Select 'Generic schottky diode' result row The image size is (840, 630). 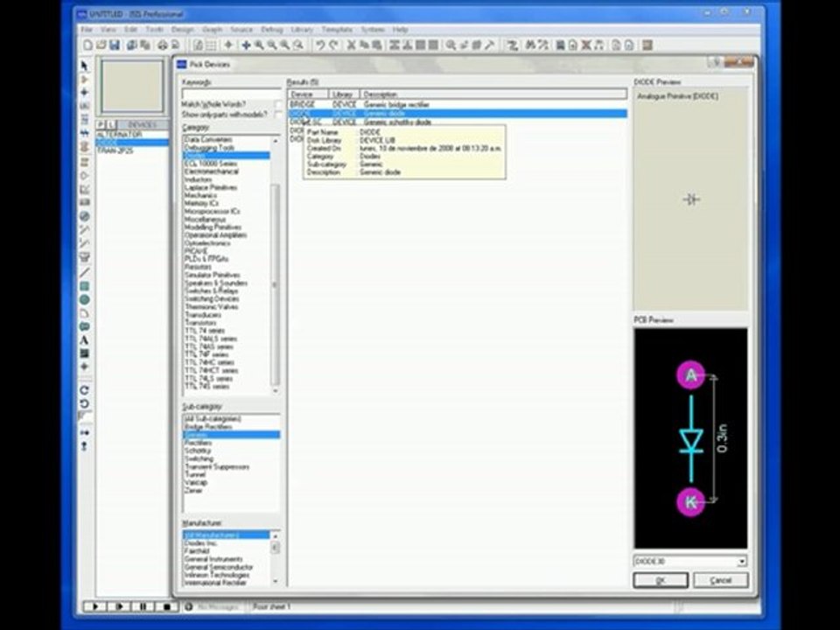[458, 122]
